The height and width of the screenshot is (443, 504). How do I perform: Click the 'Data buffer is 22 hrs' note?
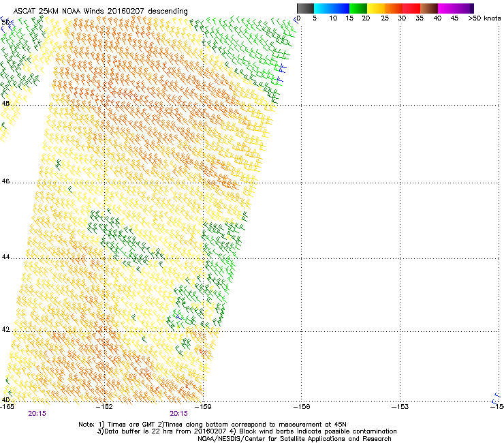point(247,431)
